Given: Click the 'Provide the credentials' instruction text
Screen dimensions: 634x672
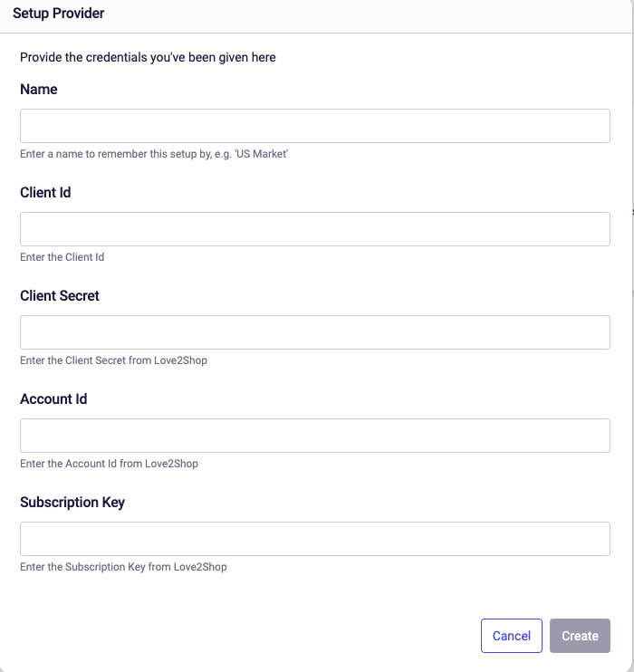Looking at the screenshot, I should 148,57.
